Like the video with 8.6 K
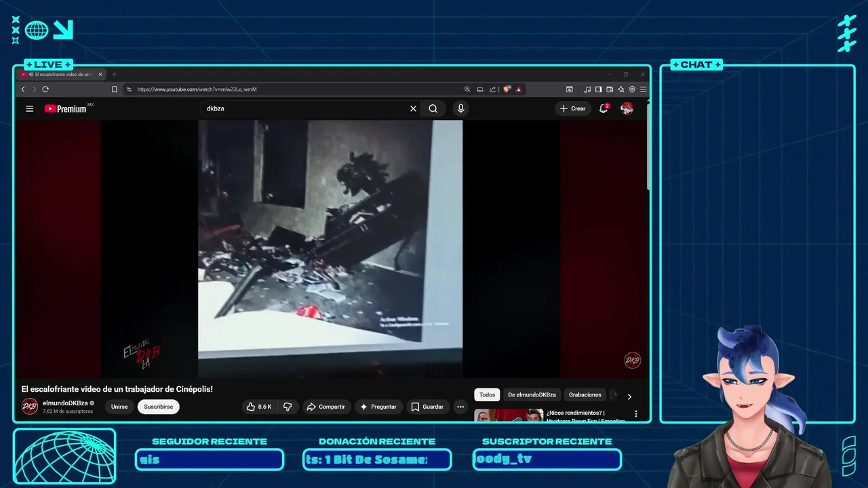This screenshot has width=868, height=488. pyautogui.click(x=259, y=407)
